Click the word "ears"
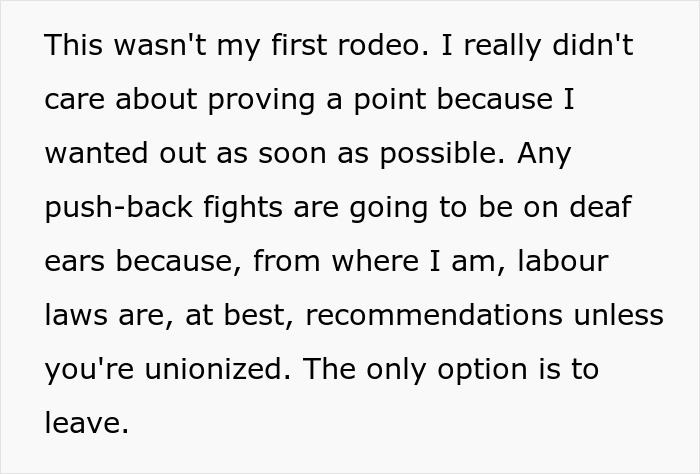700x474 pixels. click(75, 262)
